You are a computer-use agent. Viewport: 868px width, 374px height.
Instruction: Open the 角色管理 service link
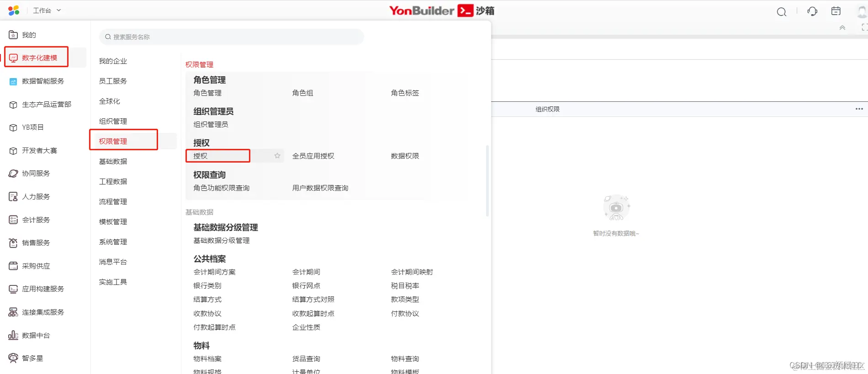point(207,93)
